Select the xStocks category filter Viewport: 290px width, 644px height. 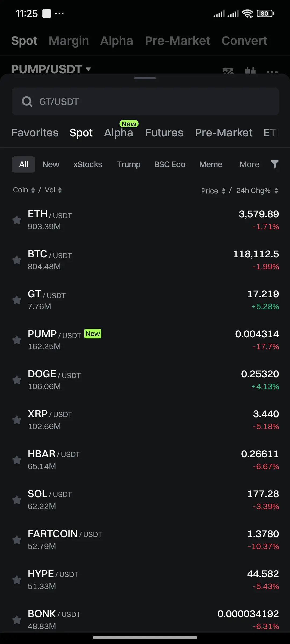88,164
